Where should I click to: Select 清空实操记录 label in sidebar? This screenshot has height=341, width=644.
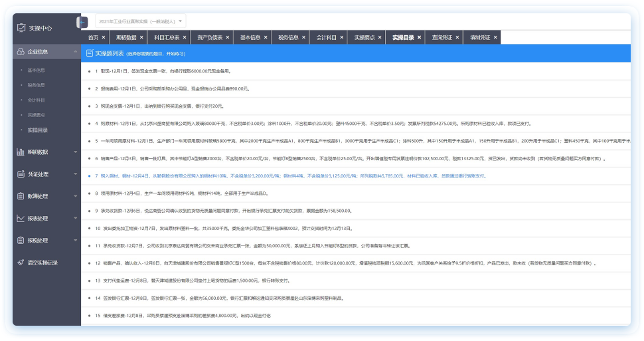(42, 263)
